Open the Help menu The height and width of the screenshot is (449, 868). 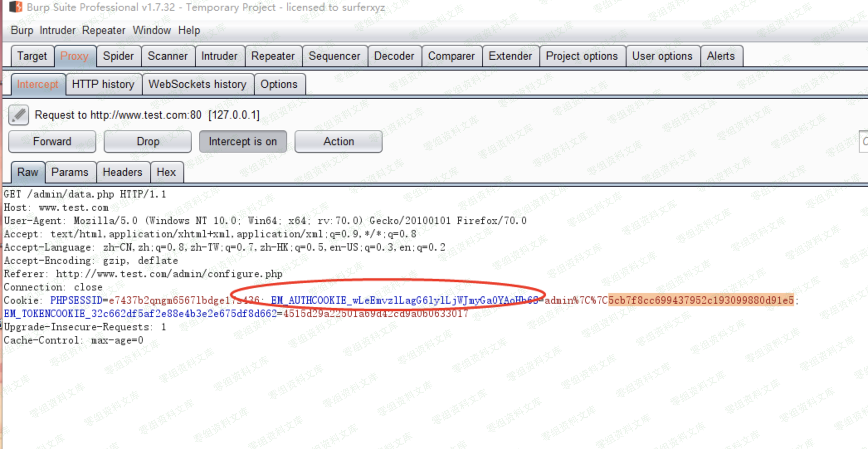point(189,30)
